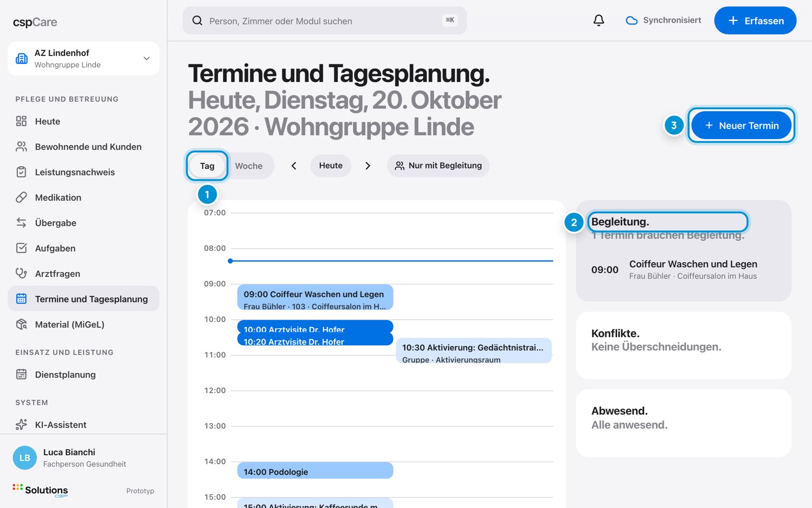
Task: Click AZ Lindenhof building icon
Action: pyautogui.click(x=22, y=58)
